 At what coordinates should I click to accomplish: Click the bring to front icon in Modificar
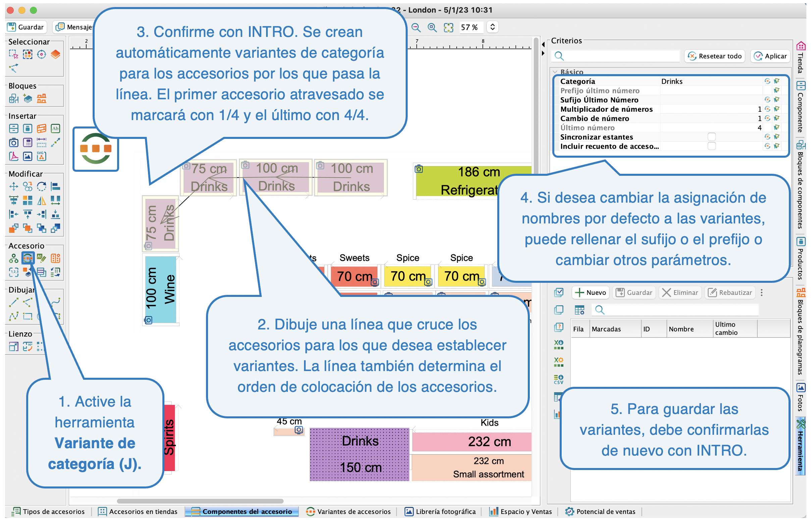13,228
